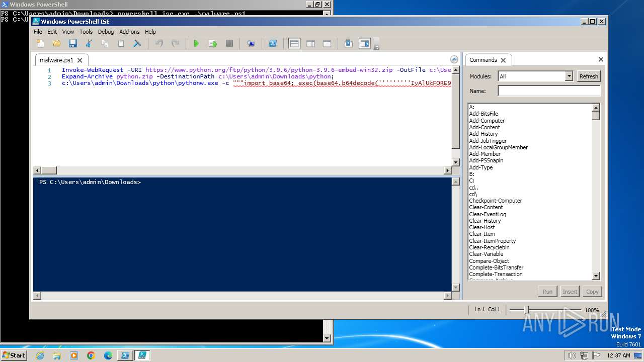This screenshot has width=644, height=362.
Task: Create a new script with the New icon
Action: [41, 44]
